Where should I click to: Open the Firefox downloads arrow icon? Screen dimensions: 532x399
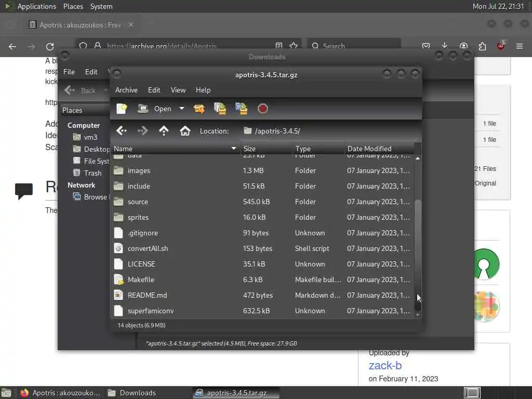[x=445, y=46]
